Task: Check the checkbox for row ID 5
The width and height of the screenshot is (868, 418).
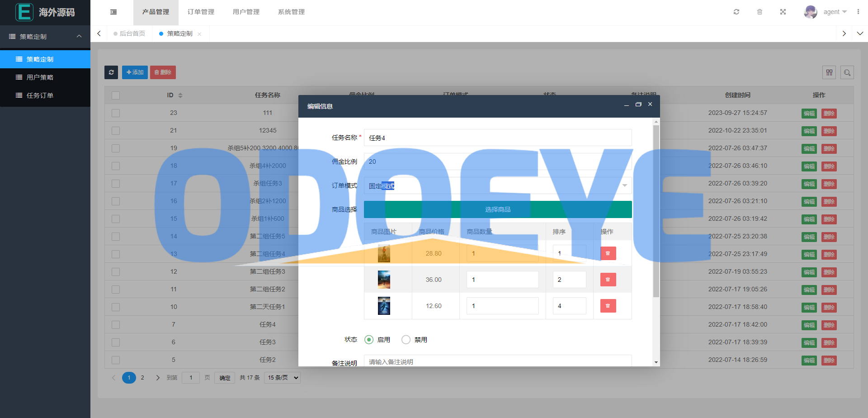Action: coord(116,360)
